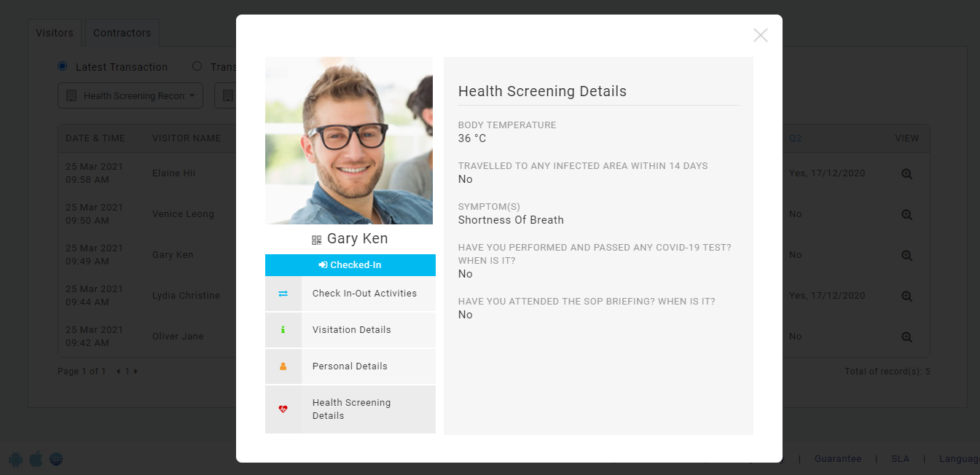The width and height of the screenshot is (980, 475).
Task: Click the VIEW column header
Action: [907, 138]
